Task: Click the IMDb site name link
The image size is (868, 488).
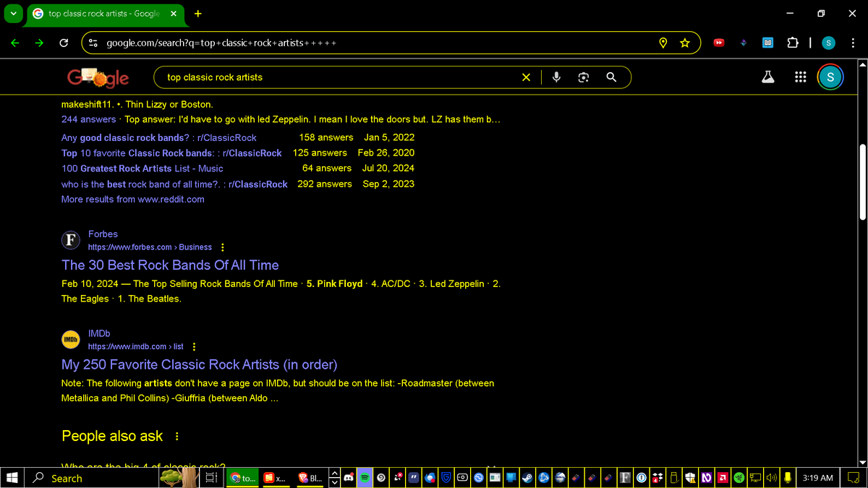Action: coord(99,333)
